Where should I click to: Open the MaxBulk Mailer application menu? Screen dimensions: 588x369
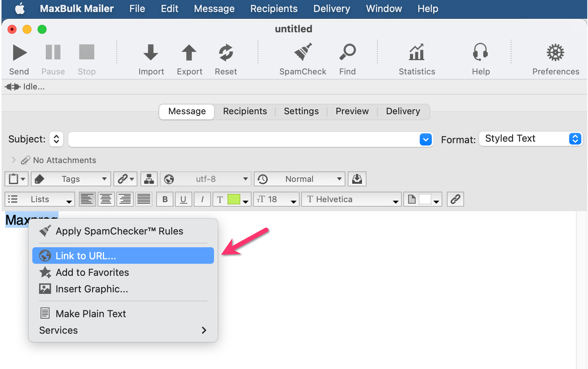[x=77, y=9]
